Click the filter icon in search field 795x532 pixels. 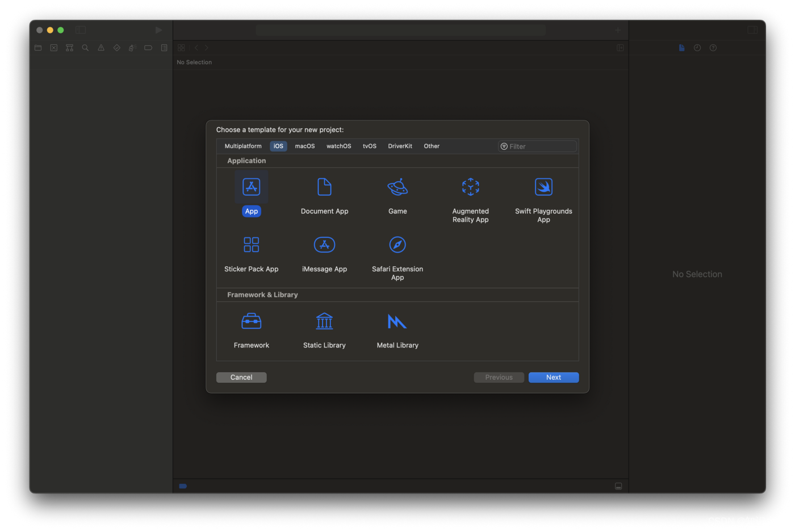[x=504, y=146]
